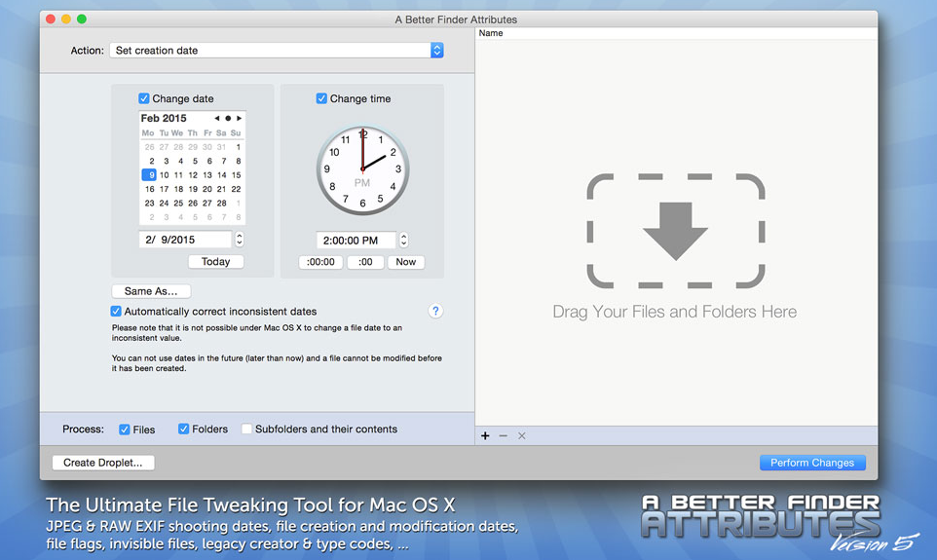Click the PM indicator on the clock
This screenshot has width=937, height=560.
pyautogui.click(x=362, y=183)
